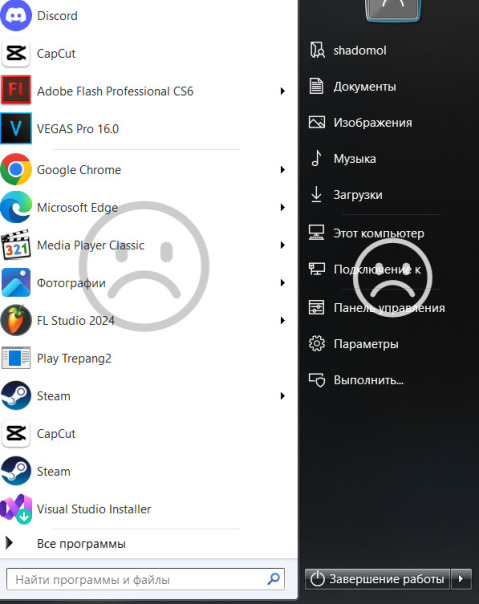Click the Завершение работы button

click(377, 579)
